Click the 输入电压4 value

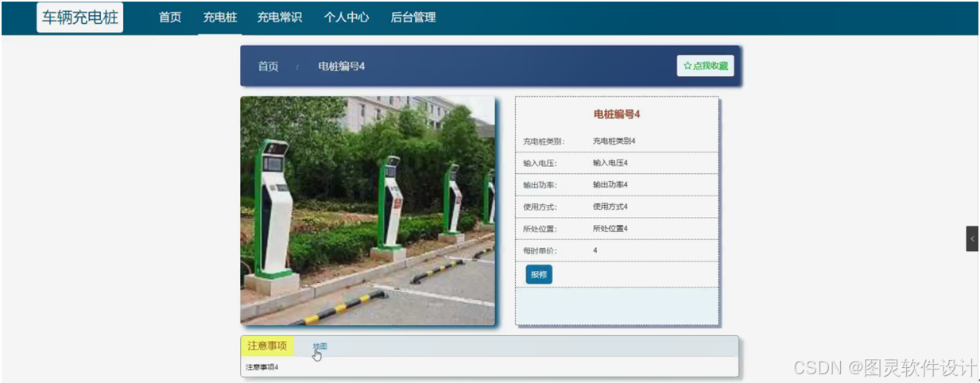[x=610, y=163]
